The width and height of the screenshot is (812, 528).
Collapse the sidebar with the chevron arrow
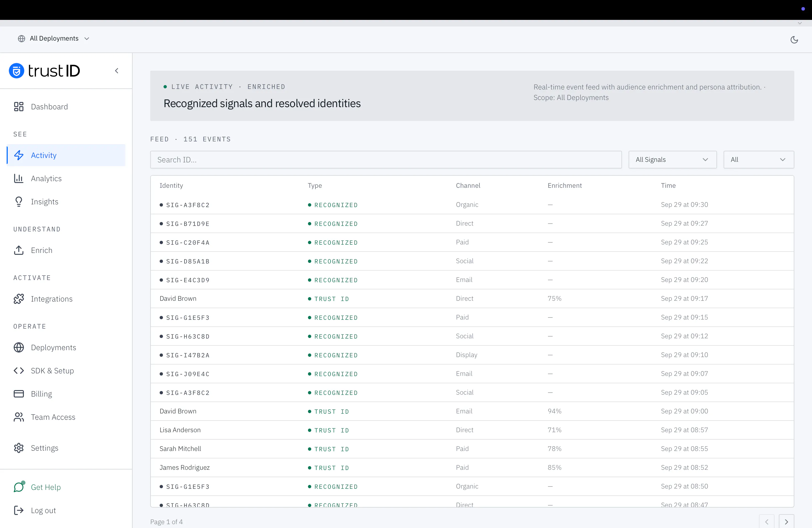tap(117, 71)
